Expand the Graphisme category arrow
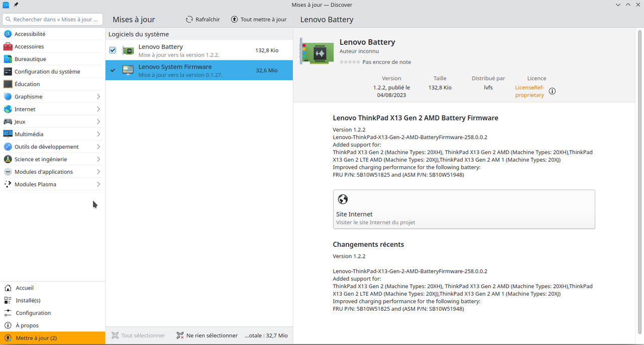Image resolution: width=644 pixels, height=345 pixels. (x=98, y=97)
